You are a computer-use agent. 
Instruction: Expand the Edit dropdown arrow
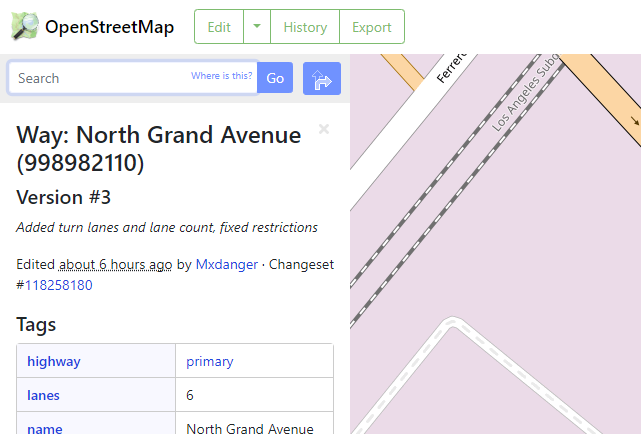point(257,27)
